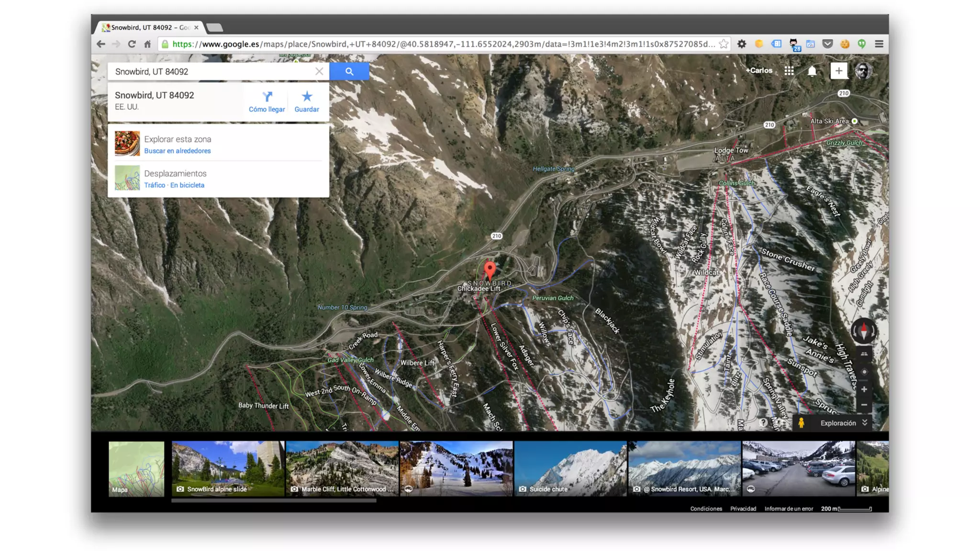Collapse the Exploración panel chevron
The width and height of the screenshot is (980, 551).
[x=865, y=423]
